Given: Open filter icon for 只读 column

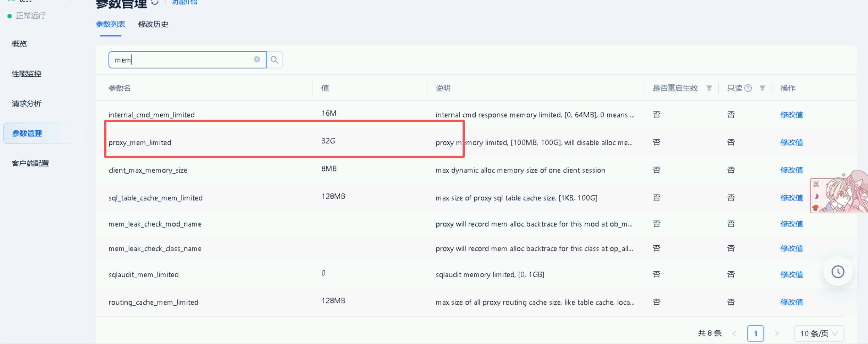Looking at the screenshot, I should point(762,88).
